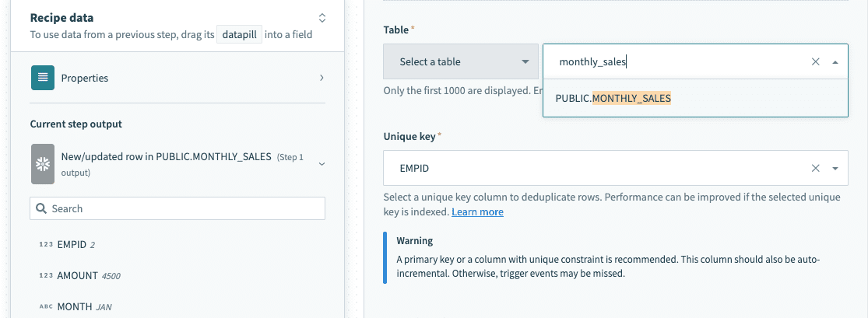Viewport: 868px width, 318px height.
Task: Click the Search datapills input field
Action: point(185,208)
